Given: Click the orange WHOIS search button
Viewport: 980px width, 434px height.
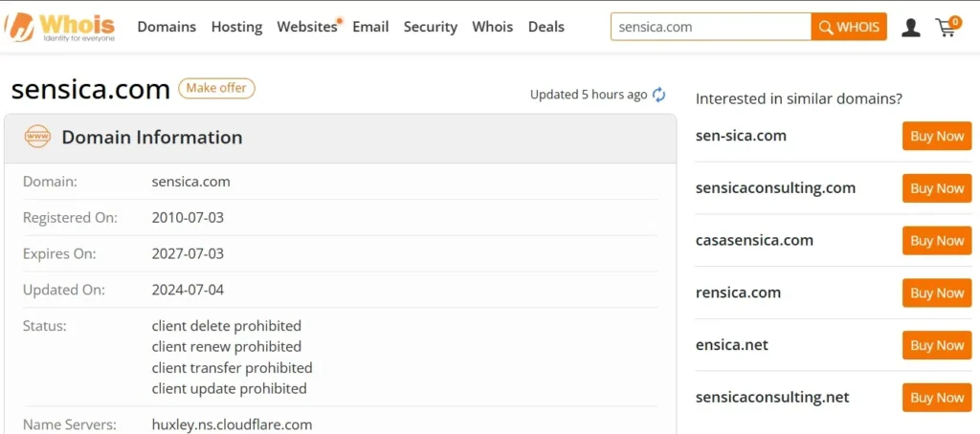Looking at the screenshot, I should 849,27.
